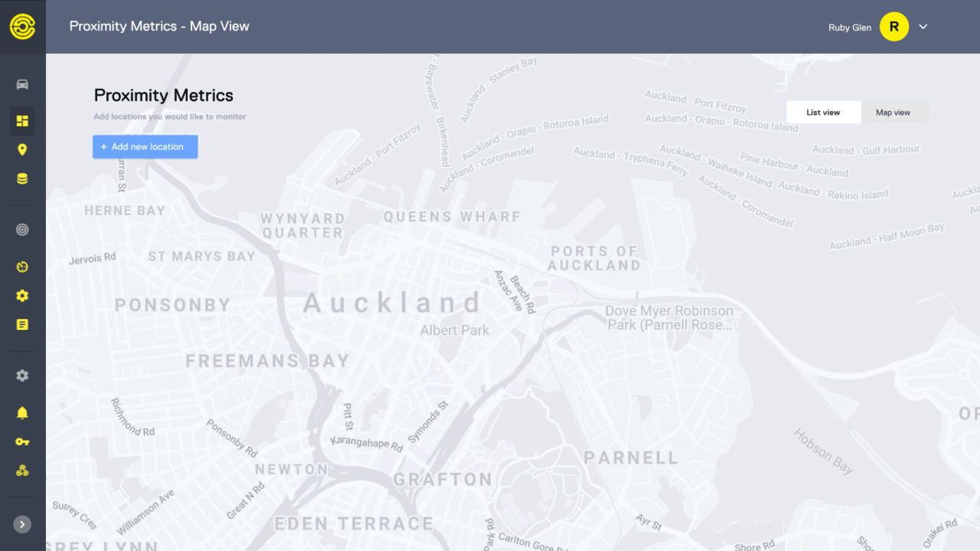Click the GRAFTON map label
980x551 pixels.
(x=443, y=480)
